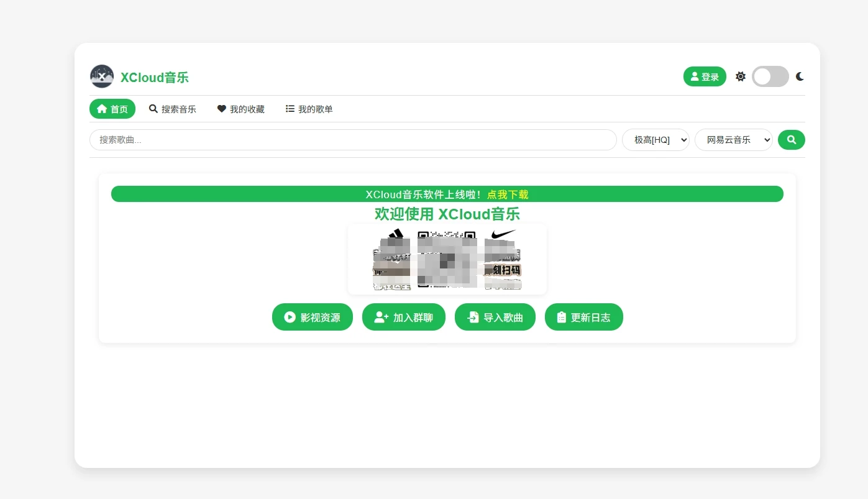Click the XCloud logo avatar icon
Screen dimensions: 868x499
[102, 76]
